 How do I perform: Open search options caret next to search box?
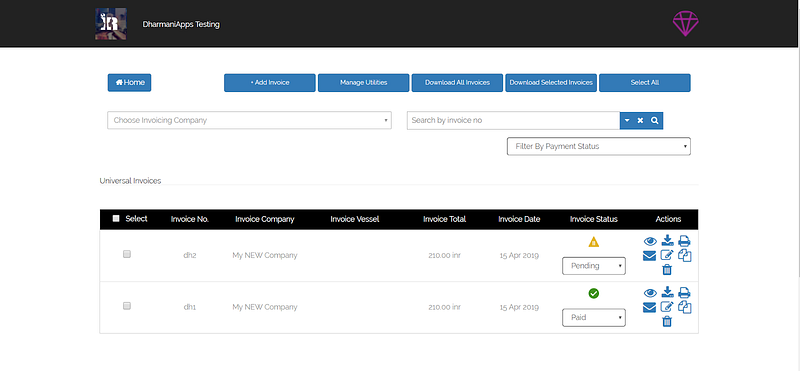(627, 121)
